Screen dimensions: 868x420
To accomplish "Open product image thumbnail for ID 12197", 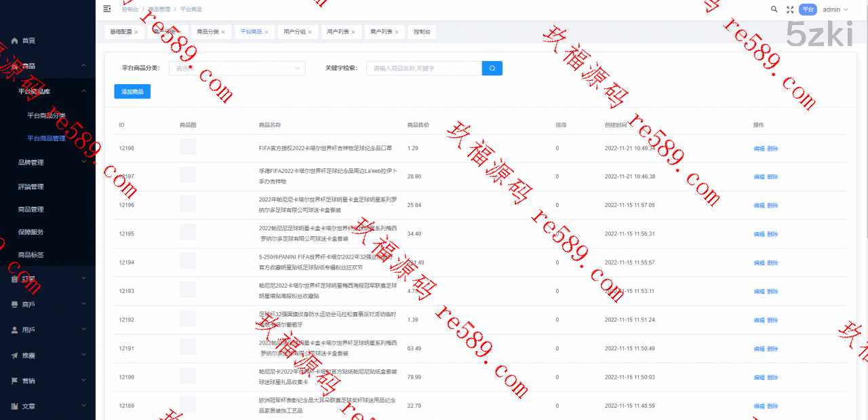I will 188,175.
